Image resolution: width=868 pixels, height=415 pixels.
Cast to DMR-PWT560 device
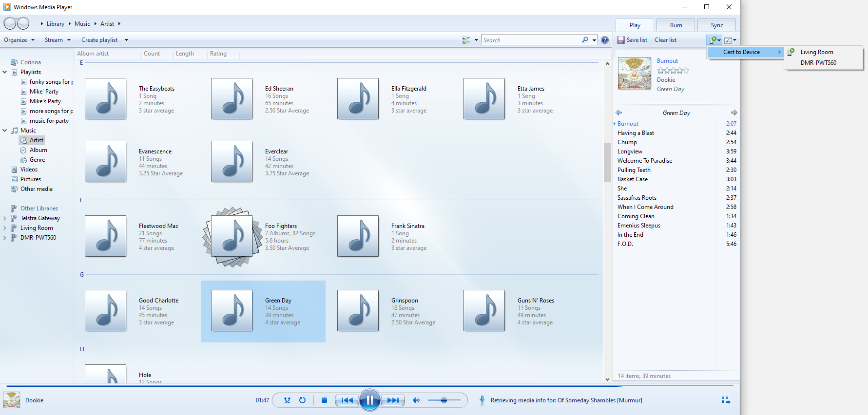pyautogui.click(x=824, y=63)
